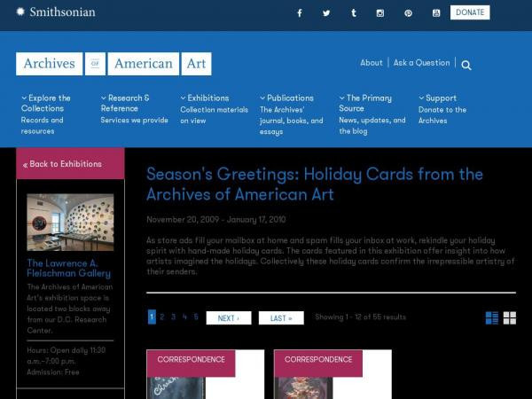532x399 pixels.
Task: Go to results page 5
Action: [196, 317]
